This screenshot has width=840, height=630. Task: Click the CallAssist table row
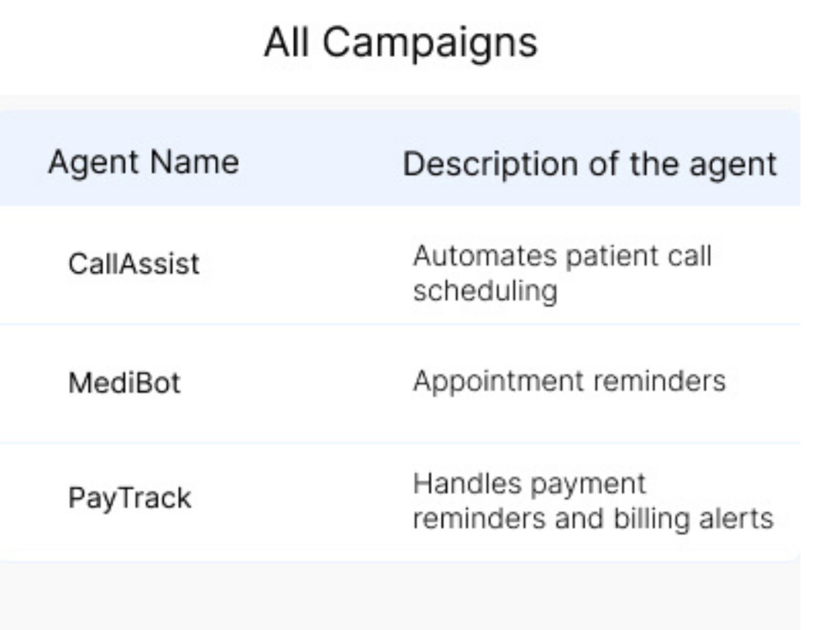(400, 265)
